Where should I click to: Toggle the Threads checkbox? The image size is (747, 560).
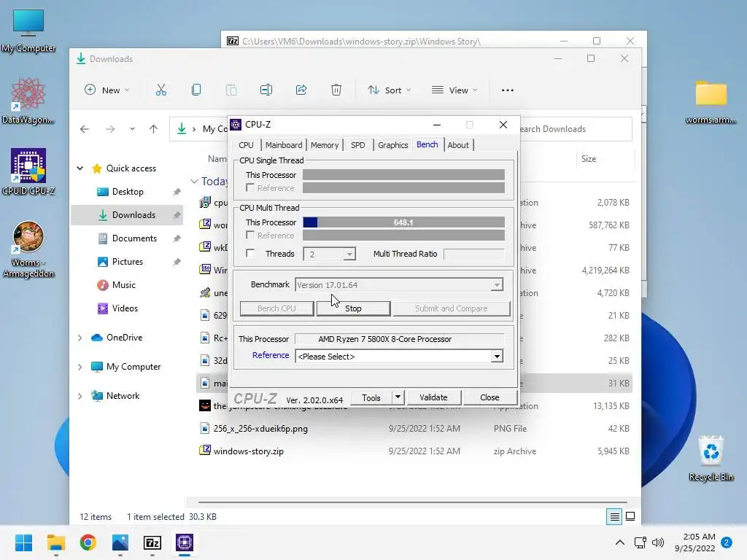click(x=250, y=253)
